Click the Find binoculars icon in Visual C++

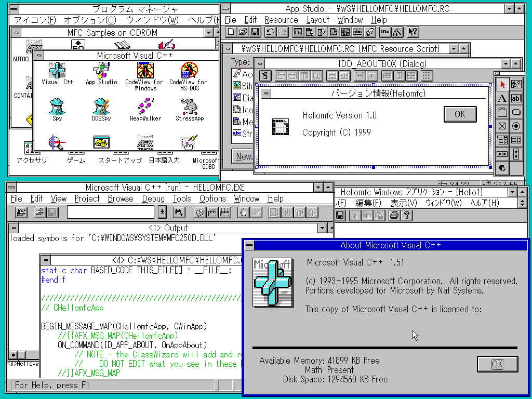(179, 212)
